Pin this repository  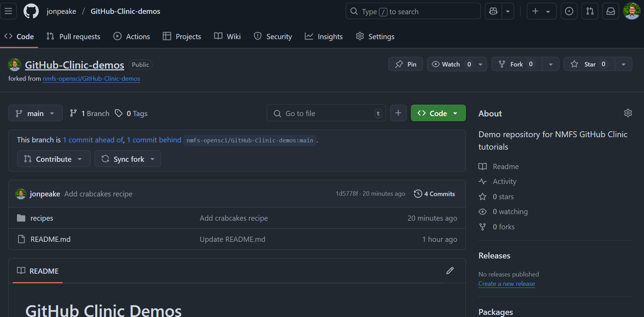[406, 64]
